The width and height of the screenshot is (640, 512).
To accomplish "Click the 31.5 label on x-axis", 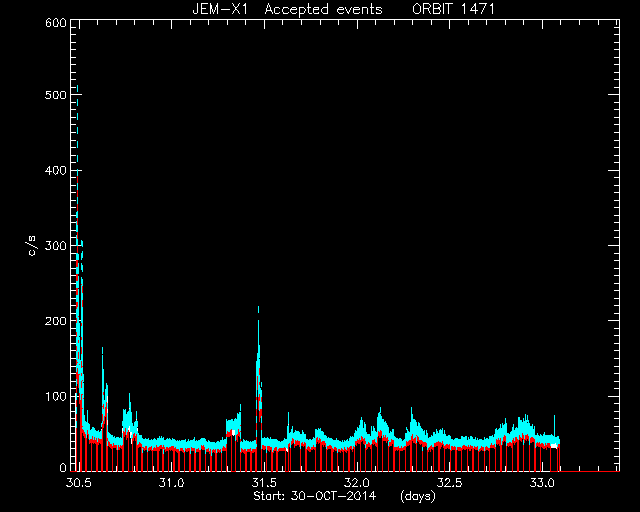I will pos(264,483).
